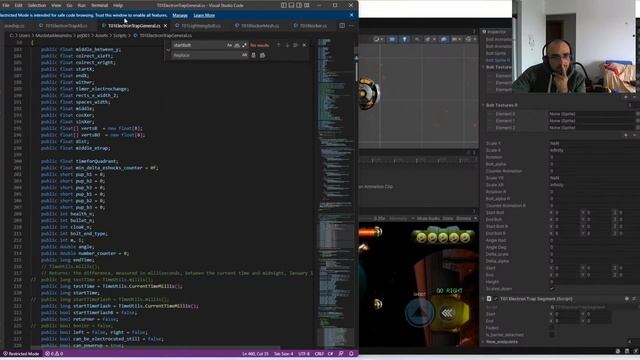Toggle Preserve Case in the replace field
Viewport: 640px width, 360px height.
coord(244,55)
